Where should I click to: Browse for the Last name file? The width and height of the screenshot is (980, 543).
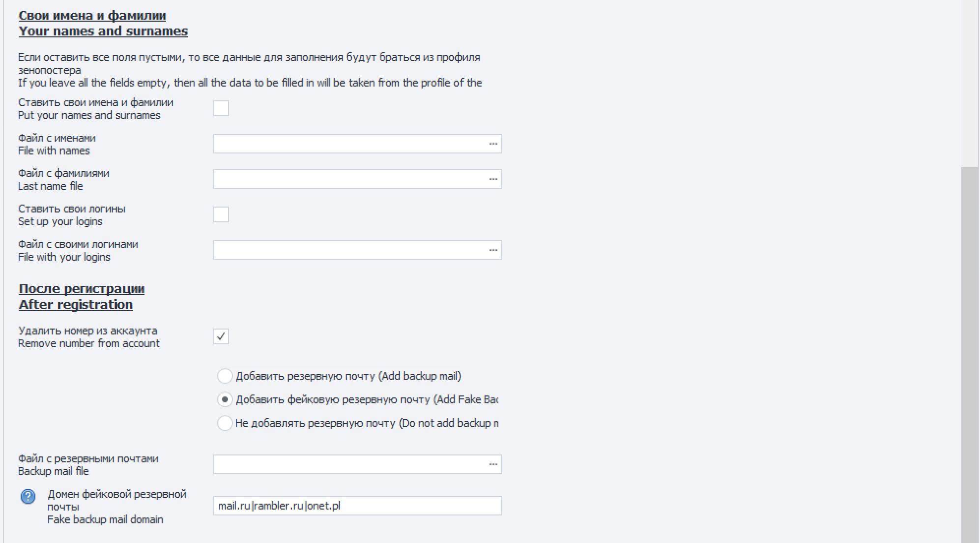493,180
